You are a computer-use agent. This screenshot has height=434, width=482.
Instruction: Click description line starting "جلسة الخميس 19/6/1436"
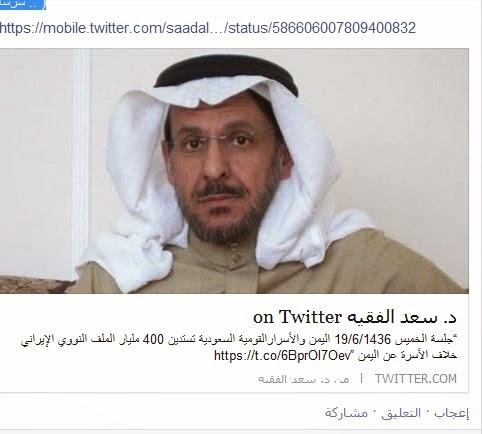pos(239,340)
